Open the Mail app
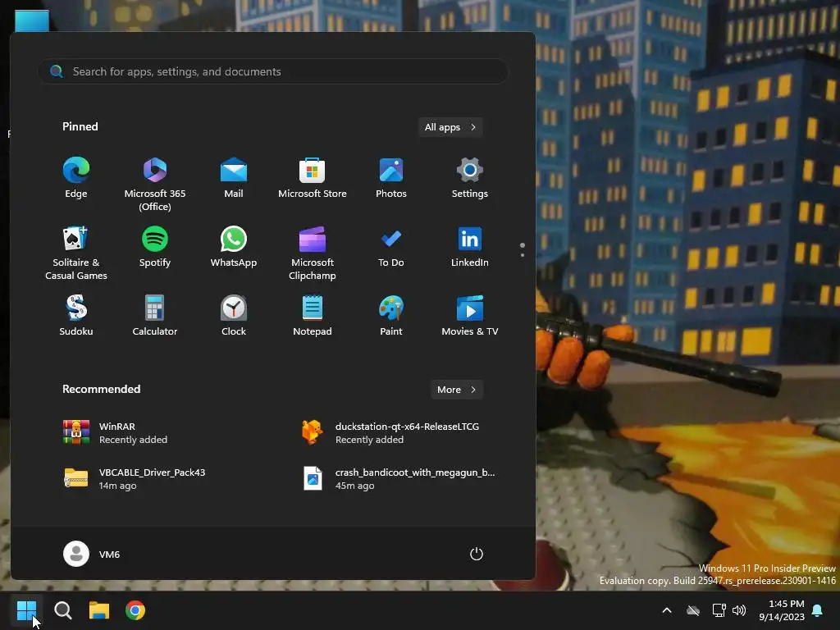 pyautogui.click(x=234, y=178)
